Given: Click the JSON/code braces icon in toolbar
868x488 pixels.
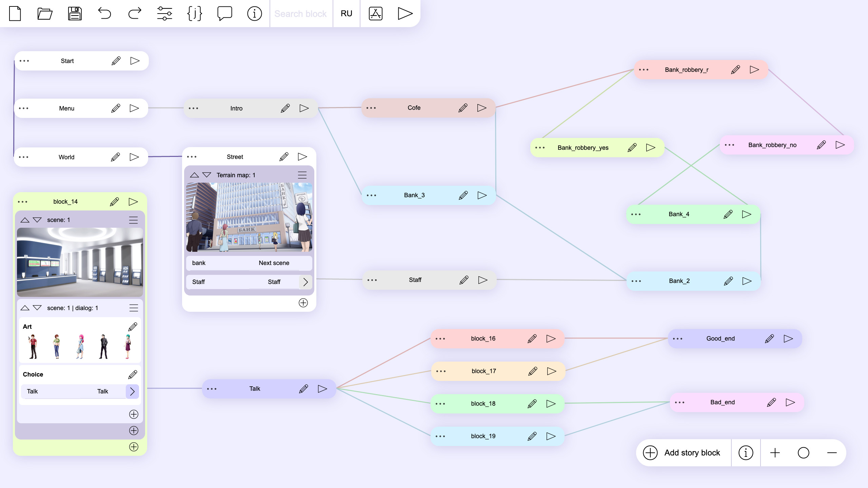Looking at the screenshot, I should click(x=195, y=13).
